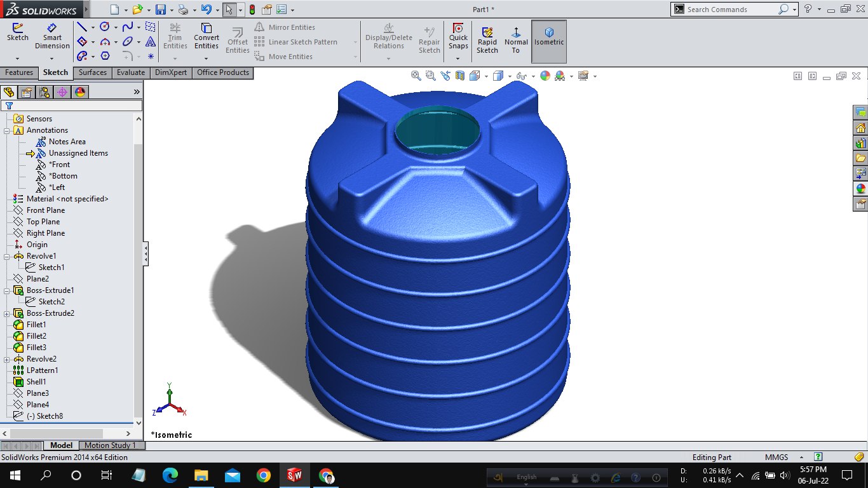The height and width of the screenshot is (488, 868).
Task: Expand the Revolve2 feature node
Action: point(7,359)
